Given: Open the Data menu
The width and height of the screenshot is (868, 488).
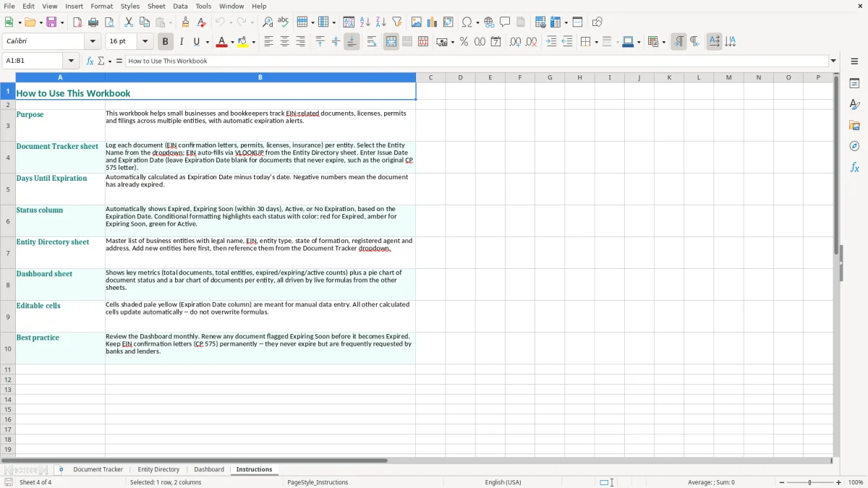Looking at the screenshot, I should tap(180, 6).
